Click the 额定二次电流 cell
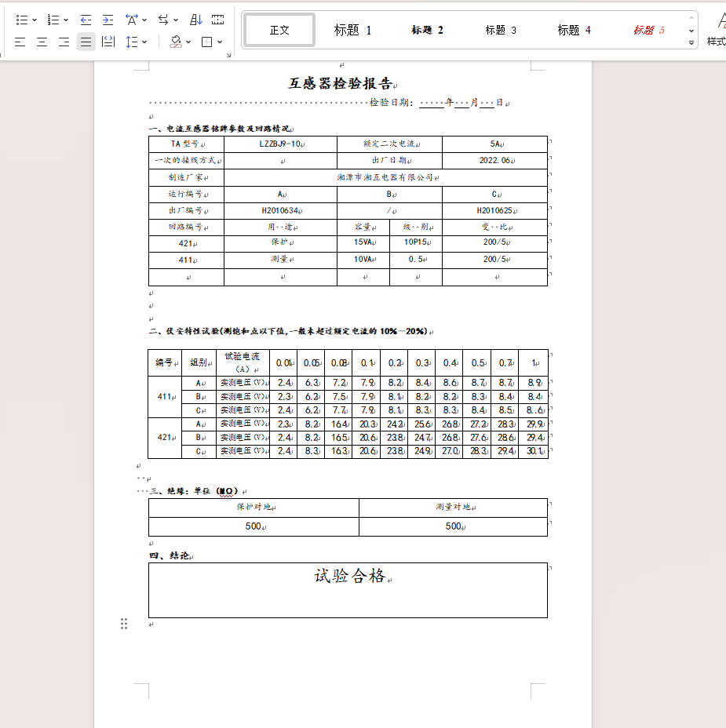This screenshot has height=728, width=726. tap(389, 144)
